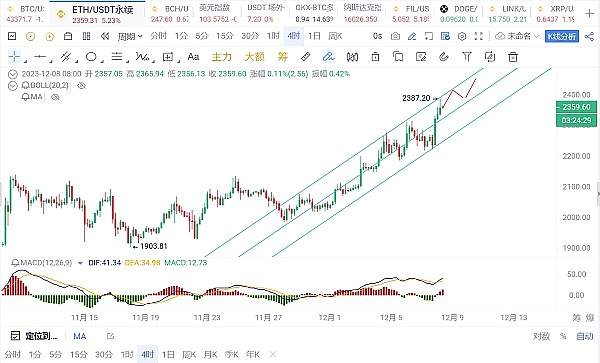
Task: Select the text annotation Aa tool
Action: [x=193, y=57]
